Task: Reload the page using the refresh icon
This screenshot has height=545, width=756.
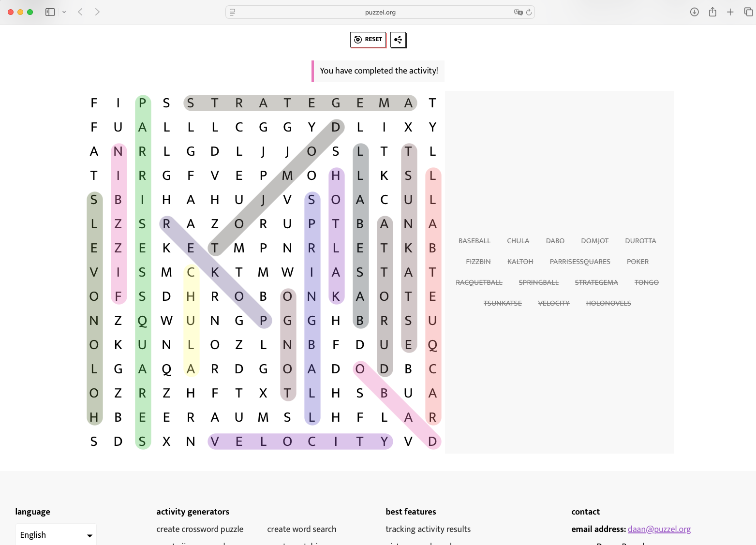Action: tap(529, 12)
